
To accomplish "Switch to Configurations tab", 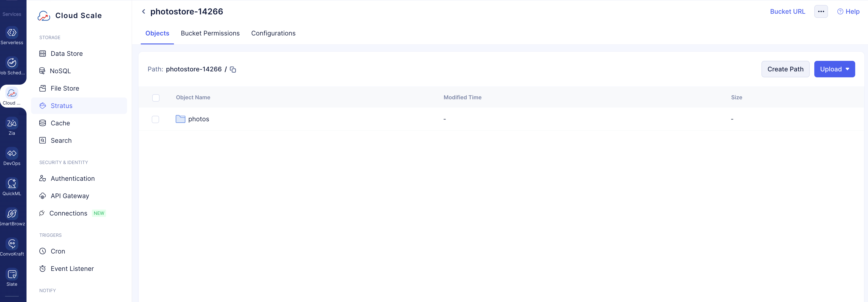I will [x=273, y=33].
